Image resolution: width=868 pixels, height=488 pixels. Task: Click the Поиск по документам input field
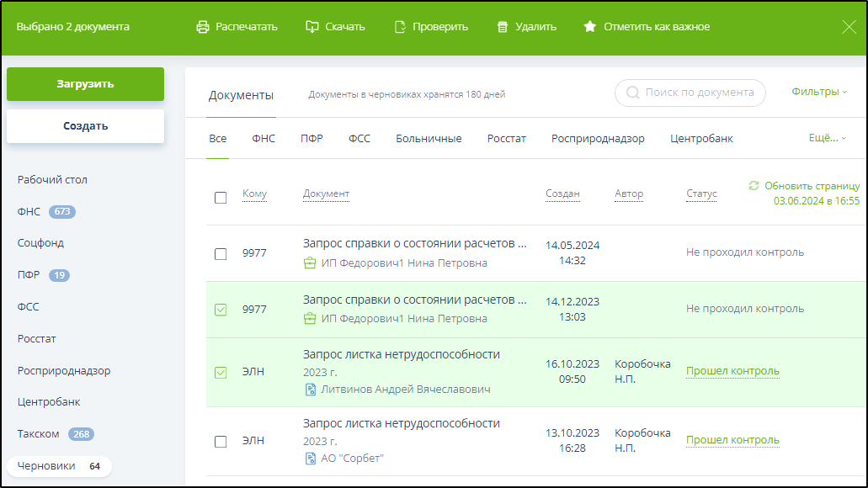pos(699,93)
